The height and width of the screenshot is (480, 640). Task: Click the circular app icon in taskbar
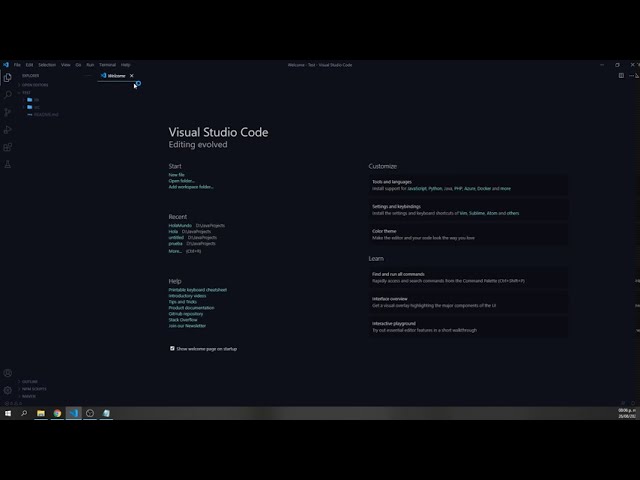point(90,413)
